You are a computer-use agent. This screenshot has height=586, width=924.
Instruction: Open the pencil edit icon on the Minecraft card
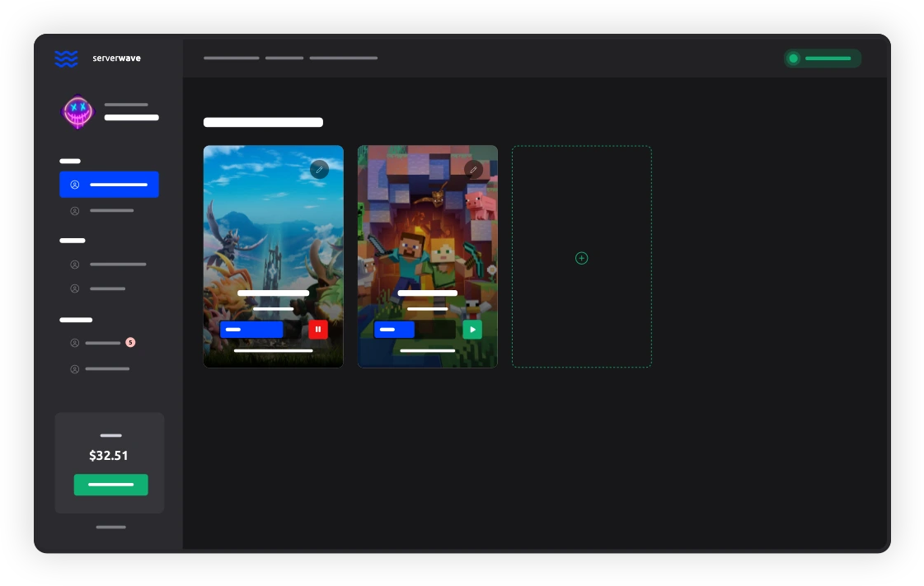point(474,170)
